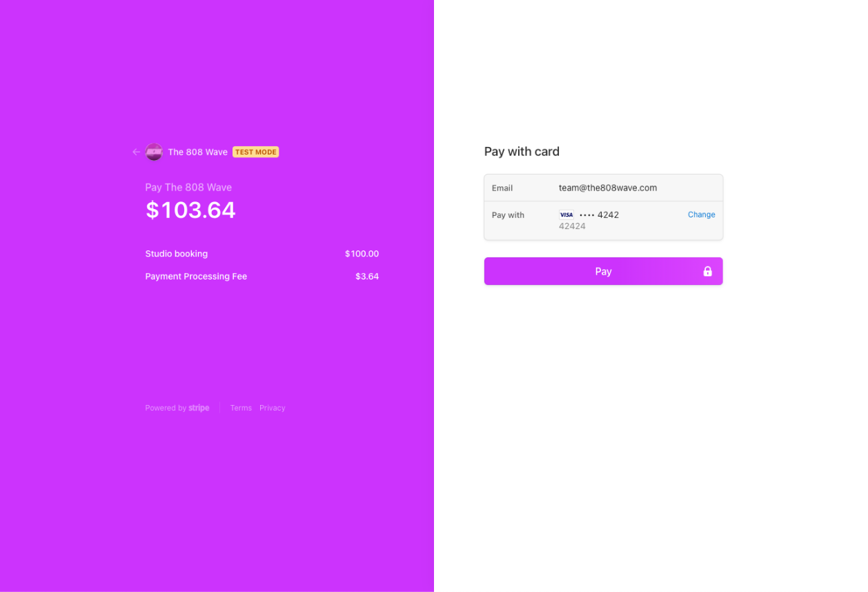
Task: Click the $3.64 fee amount
Action: click(367, 276)
